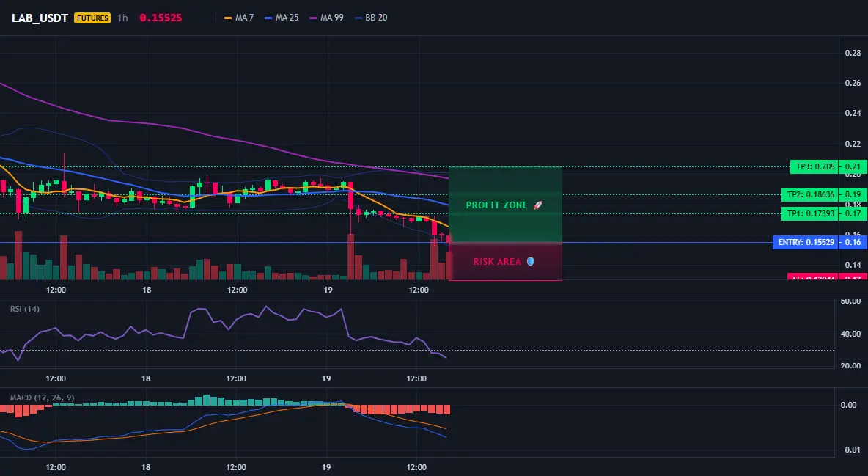Click the TP1: 0.17393 price tag
This screenshot has height=476, width=868.
(810, 214)
